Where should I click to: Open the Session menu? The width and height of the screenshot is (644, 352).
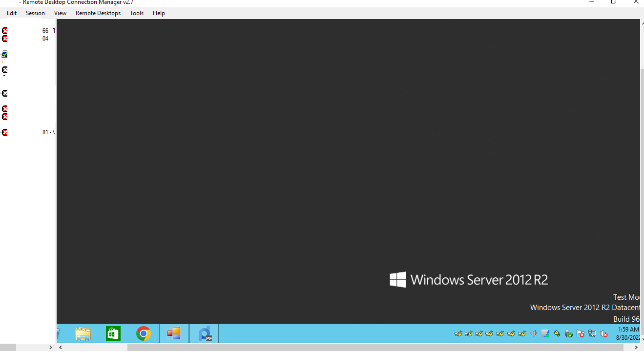35,13
